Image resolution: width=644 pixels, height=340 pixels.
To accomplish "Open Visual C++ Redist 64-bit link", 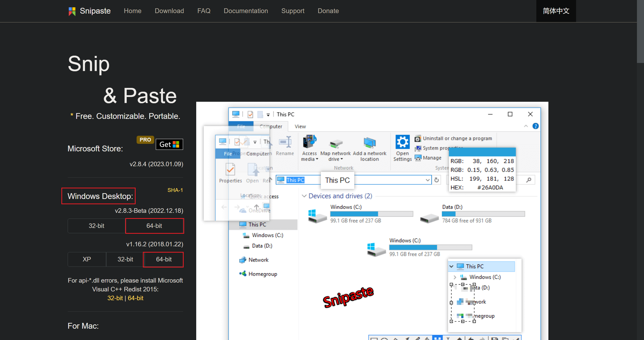I will tap(136, 298).
